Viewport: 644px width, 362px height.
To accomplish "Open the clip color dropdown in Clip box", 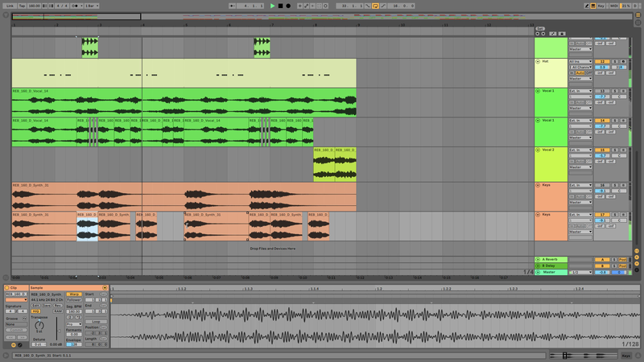I will click(x=16, y=300).
